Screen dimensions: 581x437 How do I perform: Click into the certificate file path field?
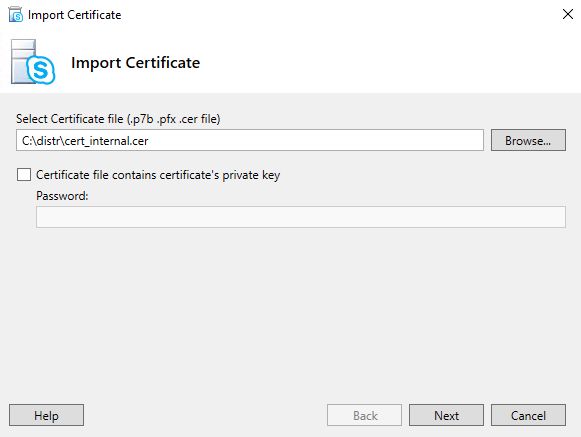pos(250,140)
